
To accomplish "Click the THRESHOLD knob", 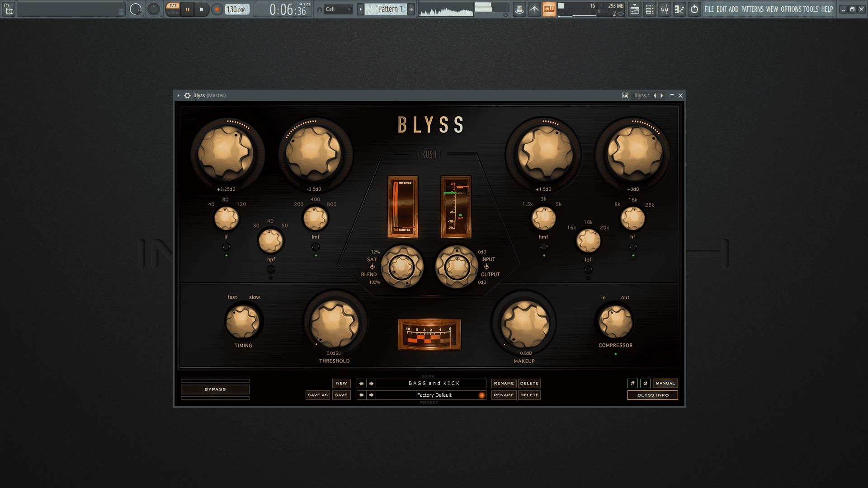I will pyautogui.click(x=335, y=324).
